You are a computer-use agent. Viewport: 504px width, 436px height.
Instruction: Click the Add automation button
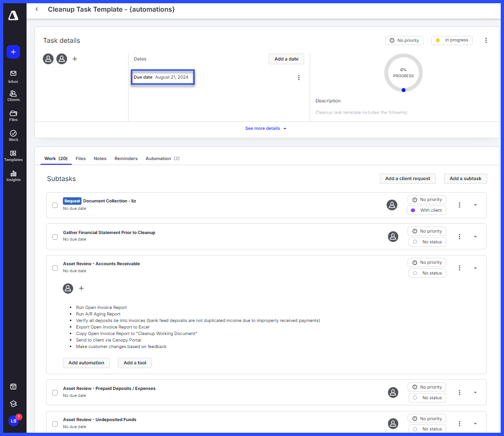click(86, 363)
